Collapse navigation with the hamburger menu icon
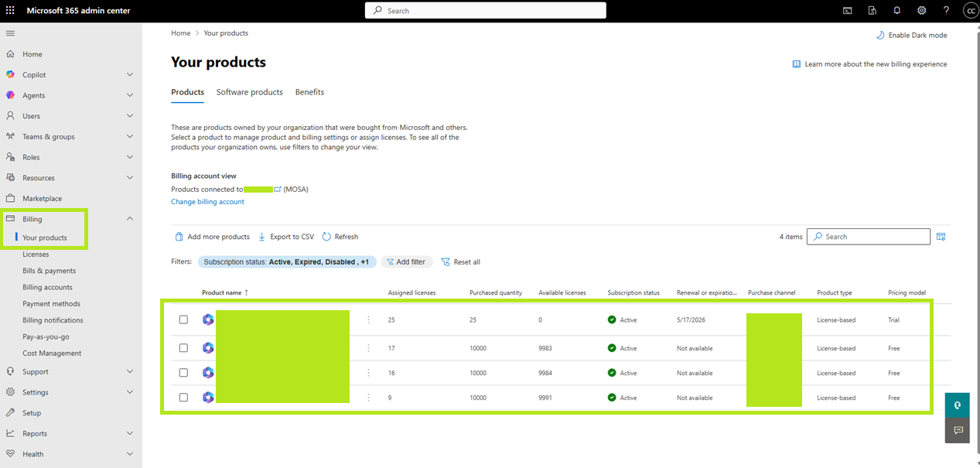The height and width of the screenshot is (468, 980). pos(10,33)
